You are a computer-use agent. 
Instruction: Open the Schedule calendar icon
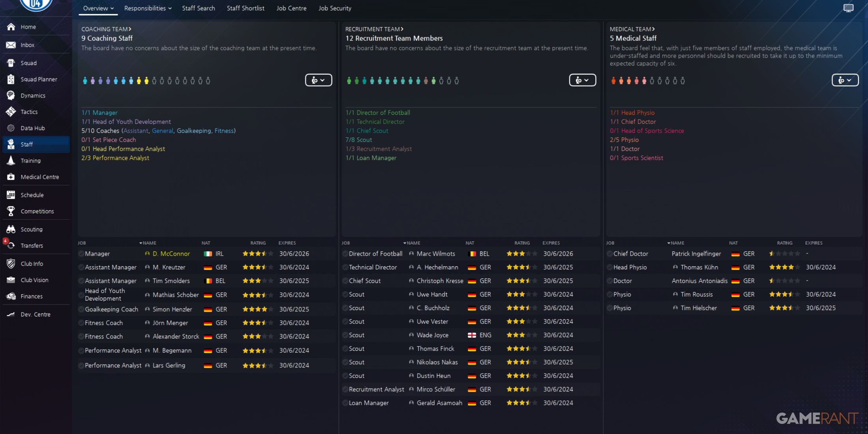[x=11, y=195]
